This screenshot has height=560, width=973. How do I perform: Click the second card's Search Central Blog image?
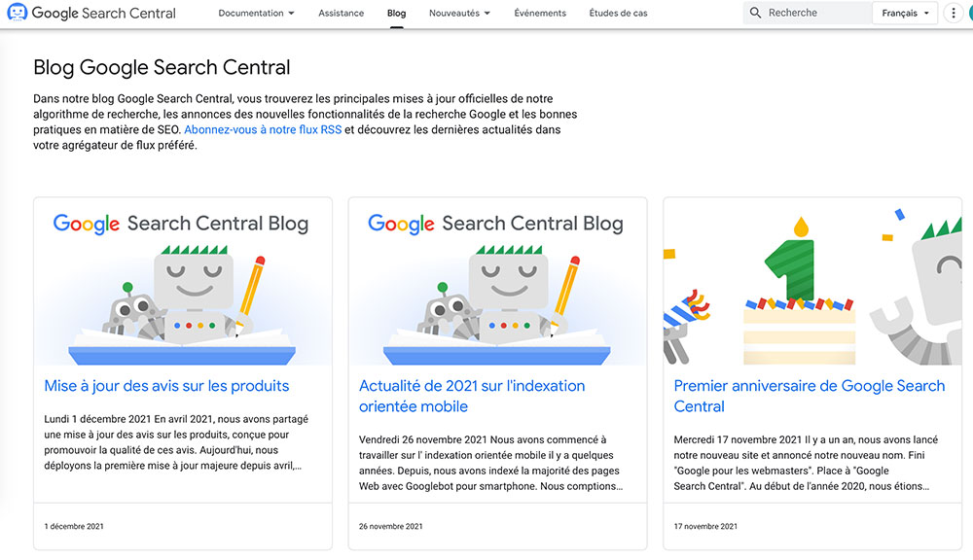[x=497, y=282]
